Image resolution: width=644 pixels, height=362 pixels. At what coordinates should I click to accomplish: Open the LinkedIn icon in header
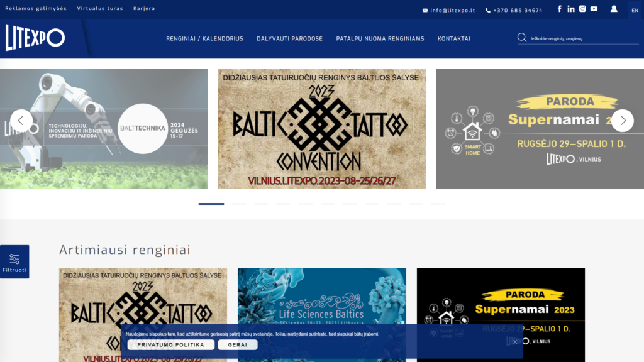pos(571,9)
